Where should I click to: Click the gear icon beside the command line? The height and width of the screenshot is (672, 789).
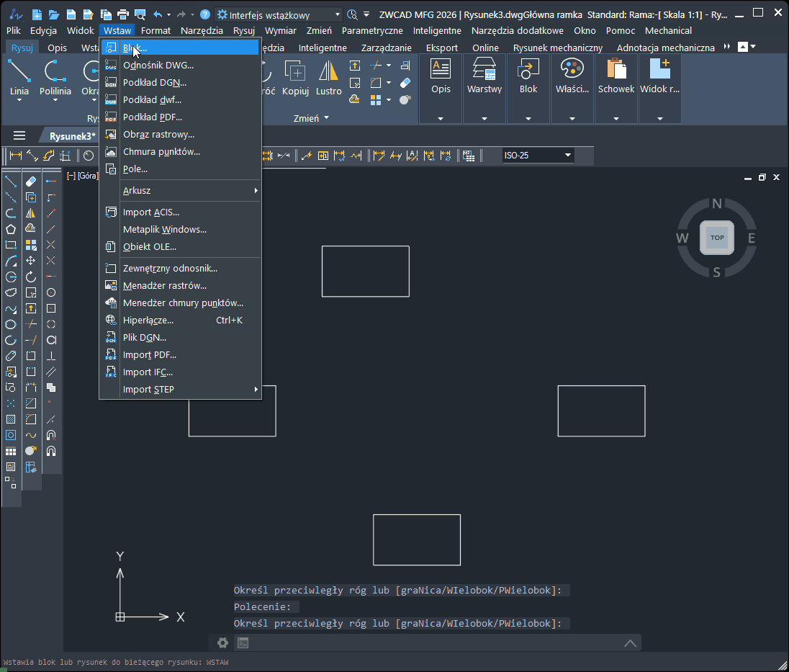coord(222,642)
